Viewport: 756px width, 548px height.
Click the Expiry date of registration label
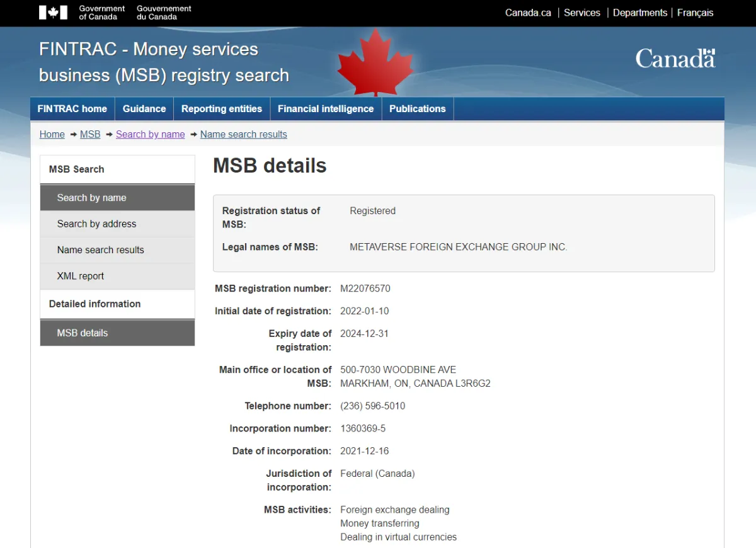(x=300, y=340)
